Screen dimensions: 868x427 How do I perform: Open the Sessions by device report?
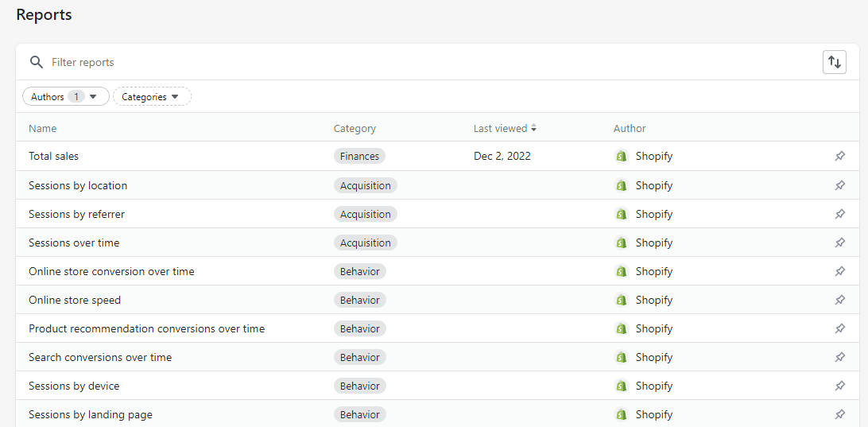point(74,386)
